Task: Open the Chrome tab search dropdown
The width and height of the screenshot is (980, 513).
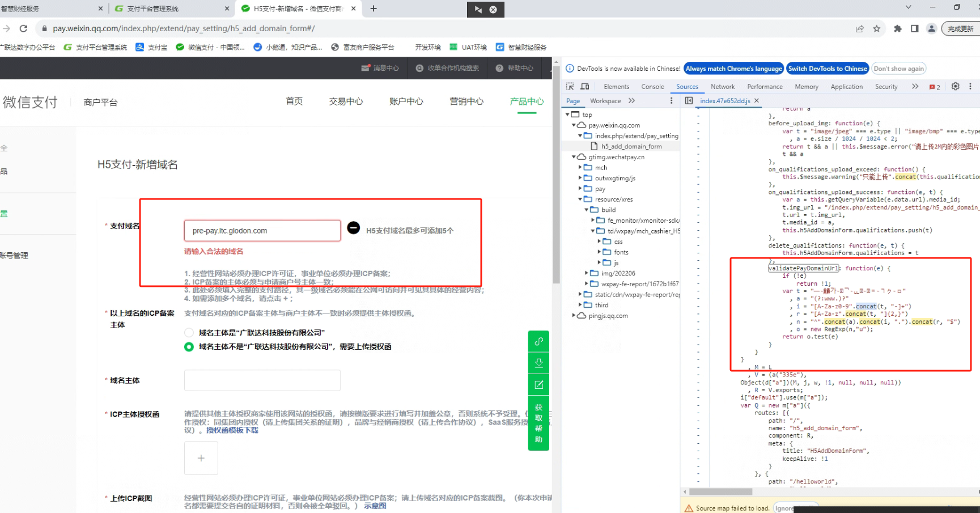Action: coord(908,7)
